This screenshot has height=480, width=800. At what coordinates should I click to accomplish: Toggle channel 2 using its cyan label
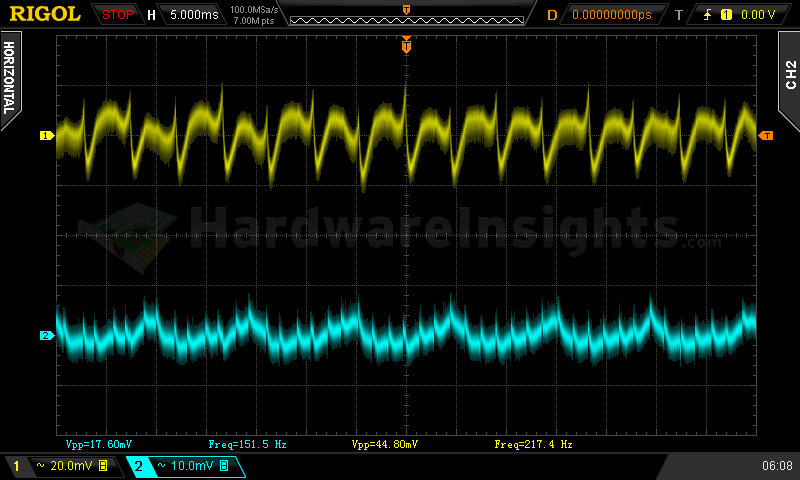[x=139, y=466]
